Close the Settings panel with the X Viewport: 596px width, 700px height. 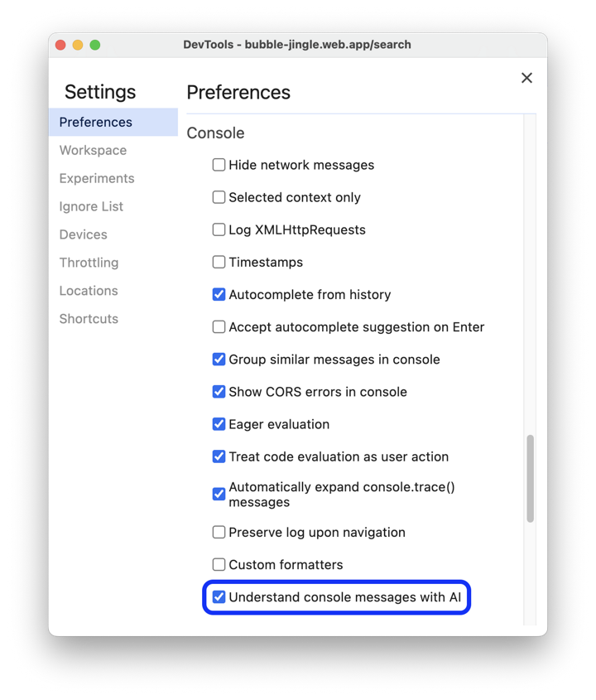click(x=526, y=77)
